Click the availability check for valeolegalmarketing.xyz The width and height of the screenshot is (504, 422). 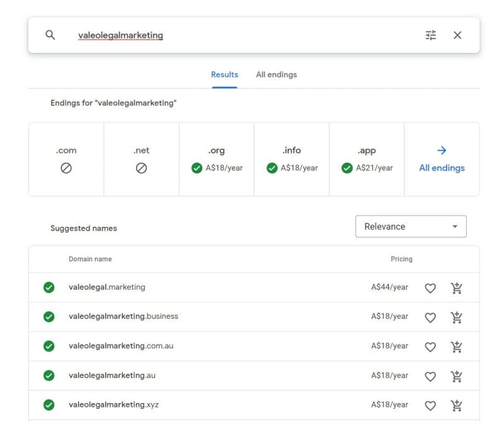[49, 405]
